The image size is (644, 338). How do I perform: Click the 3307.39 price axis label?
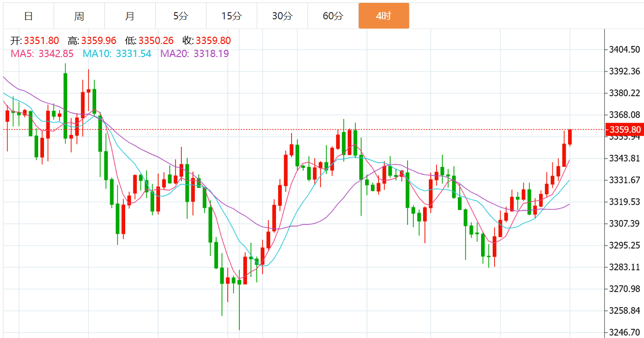coord(625,224)
